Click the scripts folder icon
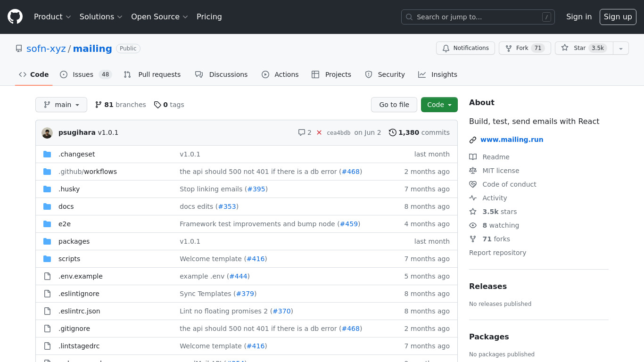The height and width of the screenshot is (362, 644). [47, 259]
